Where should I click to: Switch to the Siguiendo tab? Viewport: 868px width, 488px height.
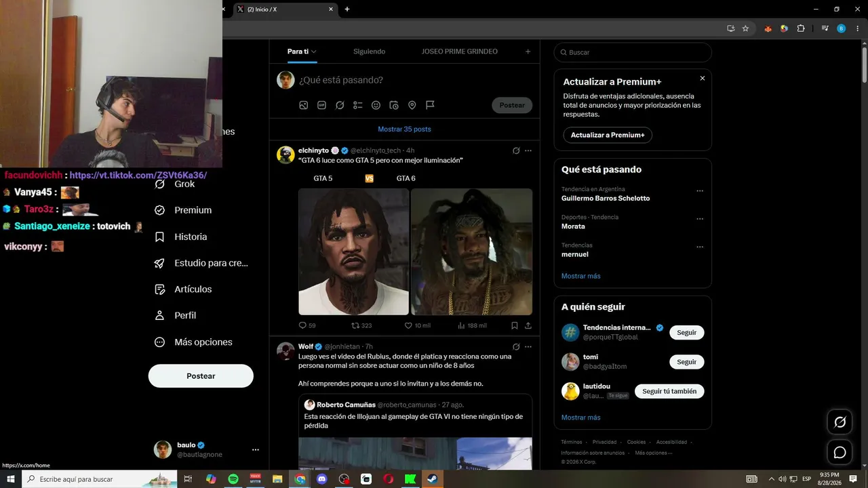coord(369,52)
